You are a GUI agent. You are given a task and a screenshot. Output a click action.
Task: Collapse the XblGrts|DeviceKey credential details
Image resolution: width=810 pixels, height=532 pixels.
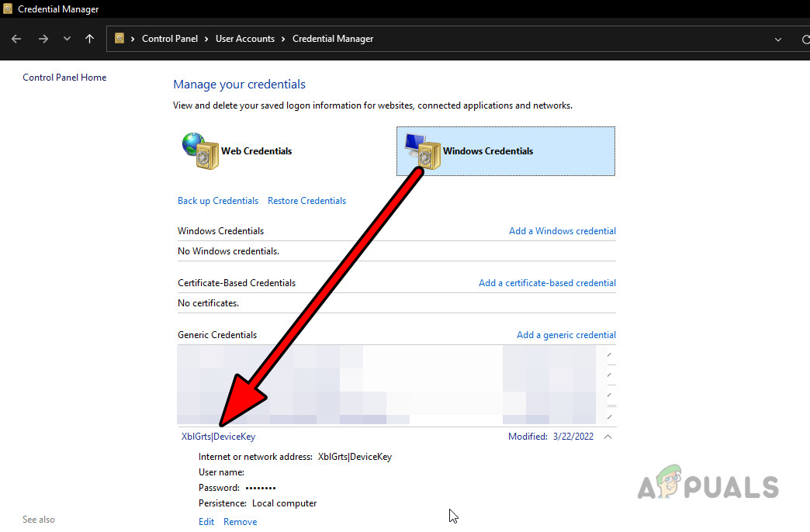coord(607,437)
